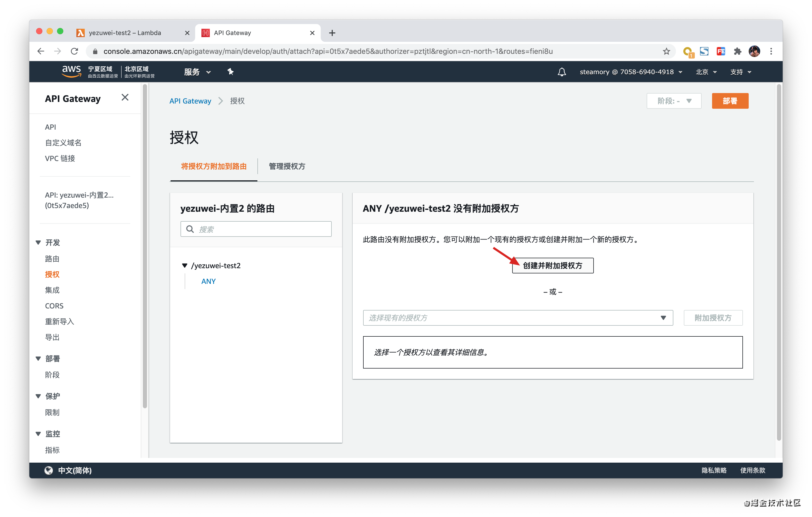Reload the page using refresh icon
This screenshot has width=812, height=517.
pos(75,51)
